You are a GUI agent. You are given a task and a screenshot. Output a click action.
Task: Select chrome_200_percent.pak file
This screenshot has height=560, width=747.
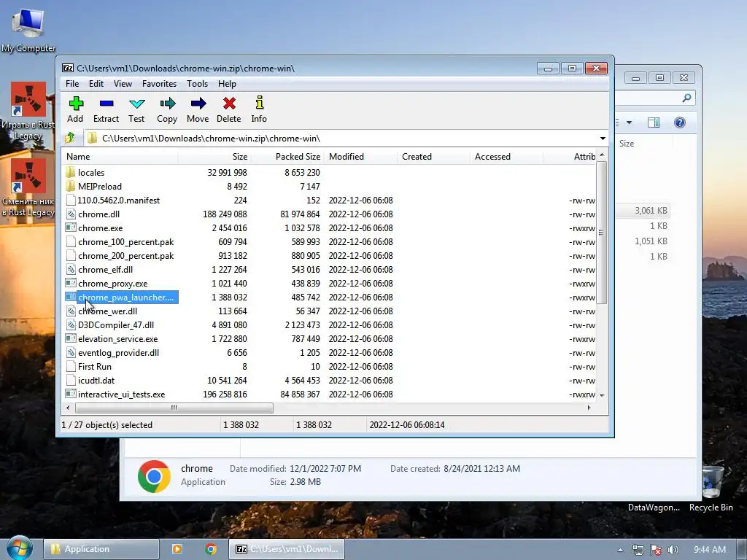tap(125, 256)
